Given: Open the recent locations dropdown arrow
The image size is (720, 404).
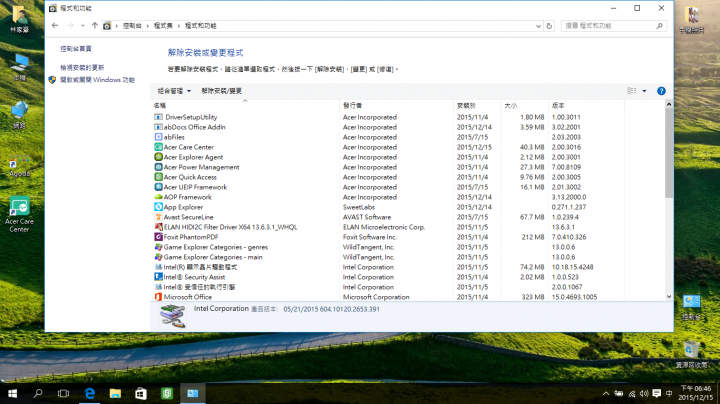Looking at the screenshot, I should [83, 26].
